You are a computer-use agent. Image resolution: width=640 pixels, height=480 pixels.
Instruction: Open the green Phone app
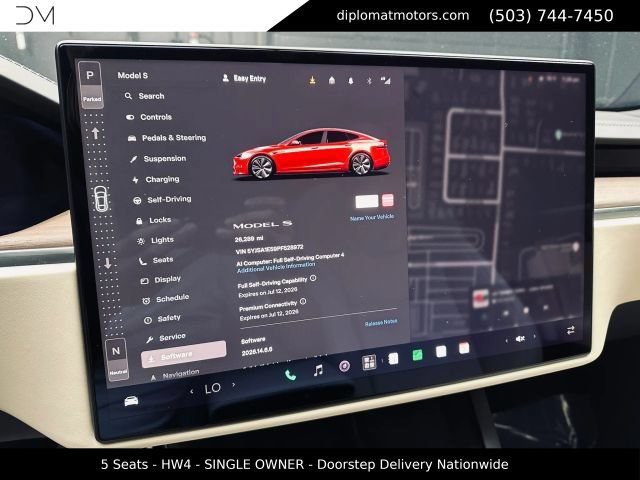290,375
